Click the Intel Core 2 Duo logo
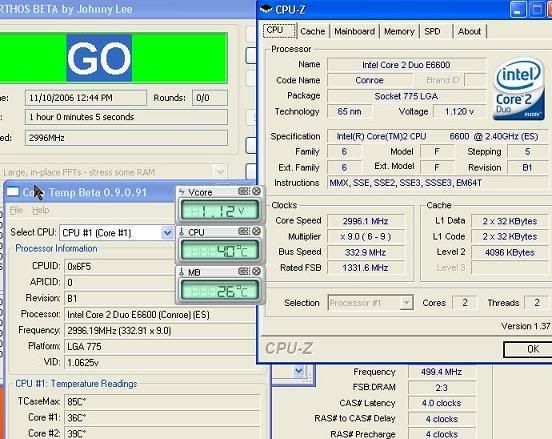 pos(519,89)
